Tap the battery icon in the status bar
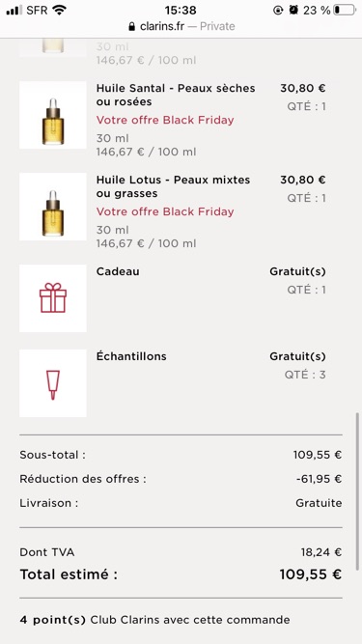Viewport: 362px width, 644px height. tap(345, 11)
